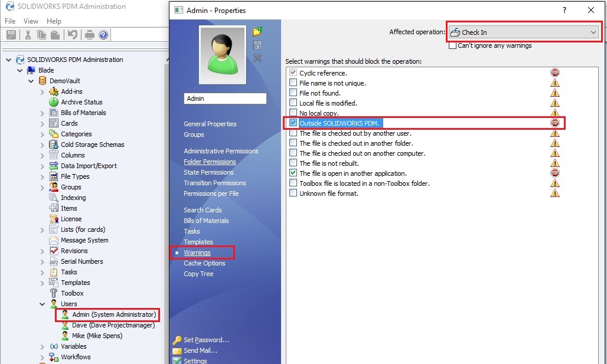This screenshot has height=364, width=607.
Task: Enable the Can't ignore any warnings checkbox
Action: click(453, 45)
